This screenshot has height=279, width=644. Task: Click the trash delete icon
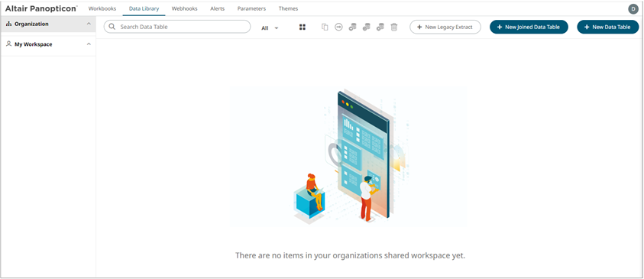[x=394, y=27]
